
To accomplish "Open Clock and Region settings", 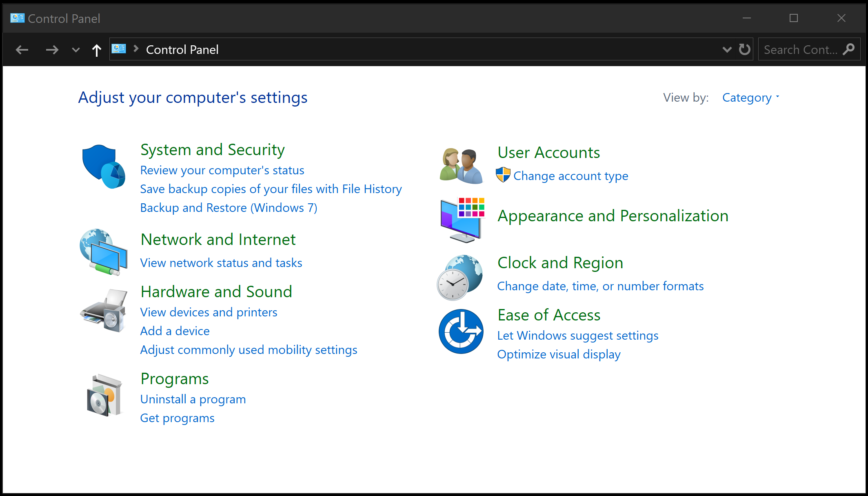I will point(560,262).
